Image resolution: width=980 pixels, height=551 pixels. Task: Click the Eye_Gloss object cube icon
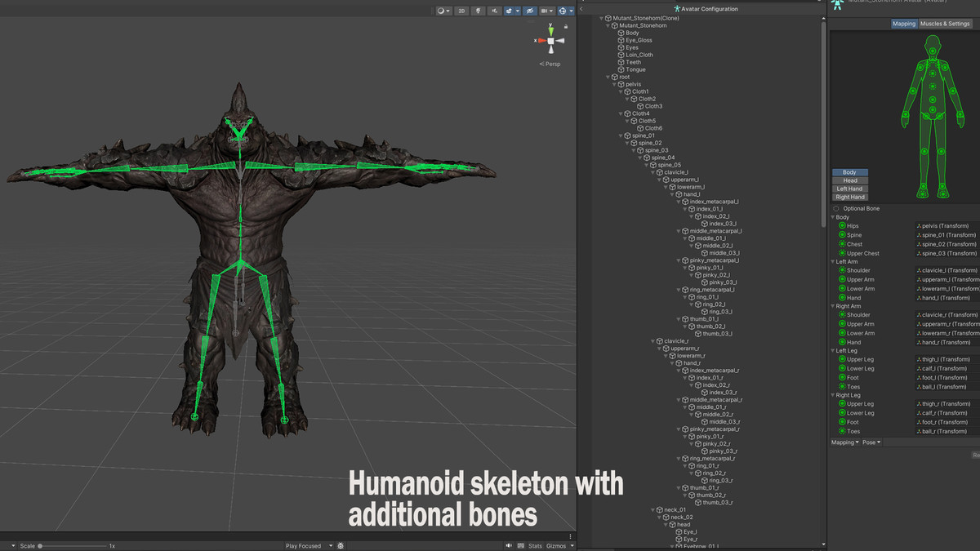(x=621, y=40)
